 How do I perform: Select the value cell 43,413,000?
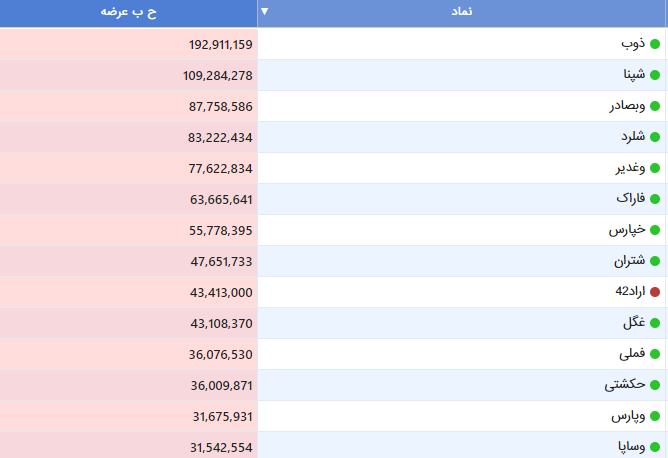pyautogui.click(x=128, y=292)
